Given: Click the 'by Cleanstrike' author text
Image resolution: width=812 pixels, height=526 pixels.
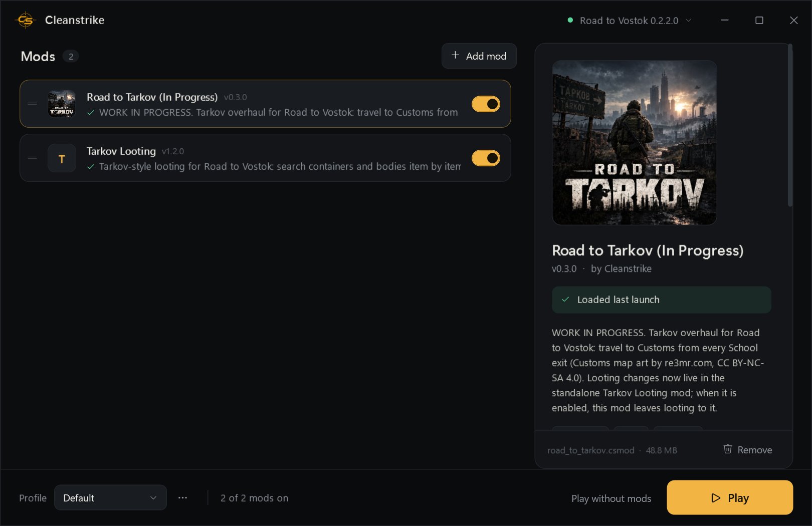Looking at the screenshot, I should [x=621, y=269].
